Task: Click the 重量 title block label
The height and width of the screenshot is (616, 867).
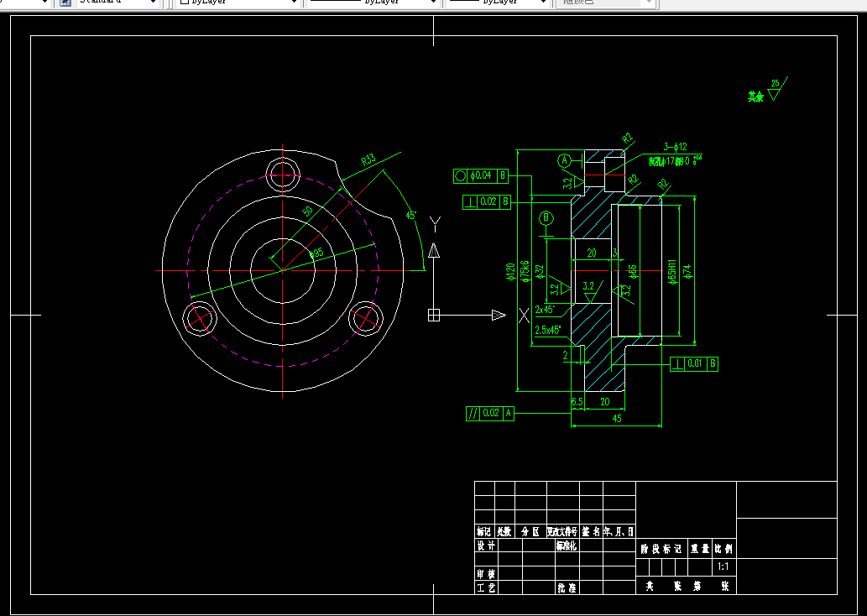Action: click(699, 549)
